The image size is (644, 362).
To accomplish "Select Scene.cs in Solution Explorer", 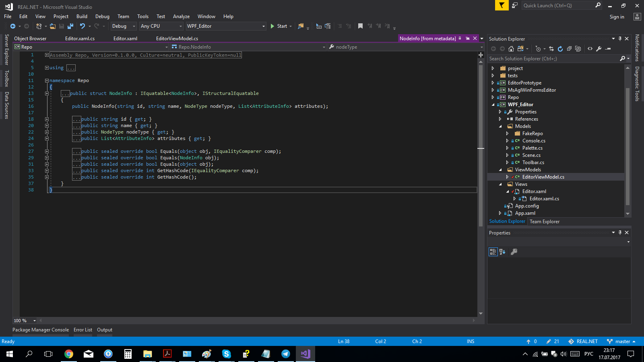I will pyautogui.click(x=531, y=155).
